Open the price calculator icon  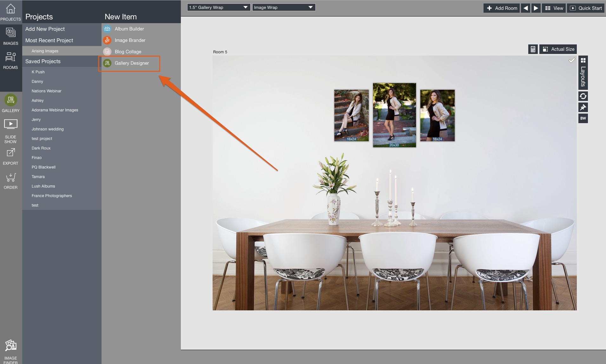click(533, 49)
